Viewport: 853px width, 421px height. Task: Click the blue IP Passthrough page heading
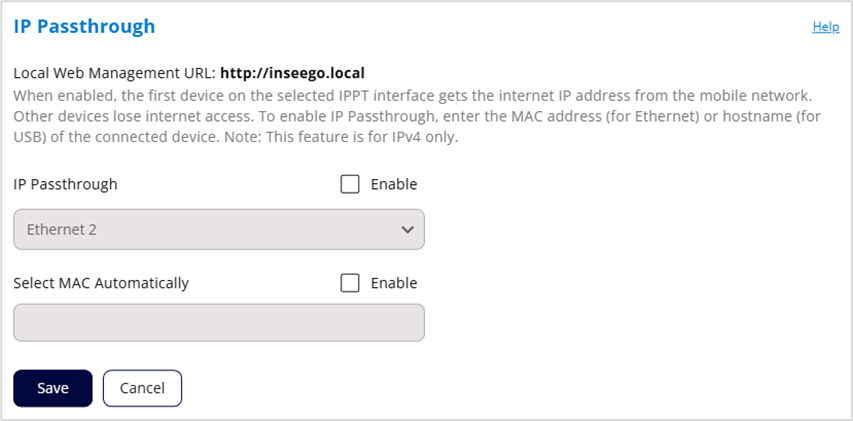pos(84,26)
